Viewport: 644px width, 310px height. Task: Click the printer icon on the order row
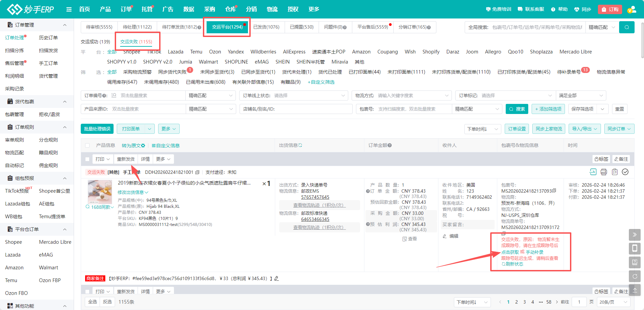(604, 172)
